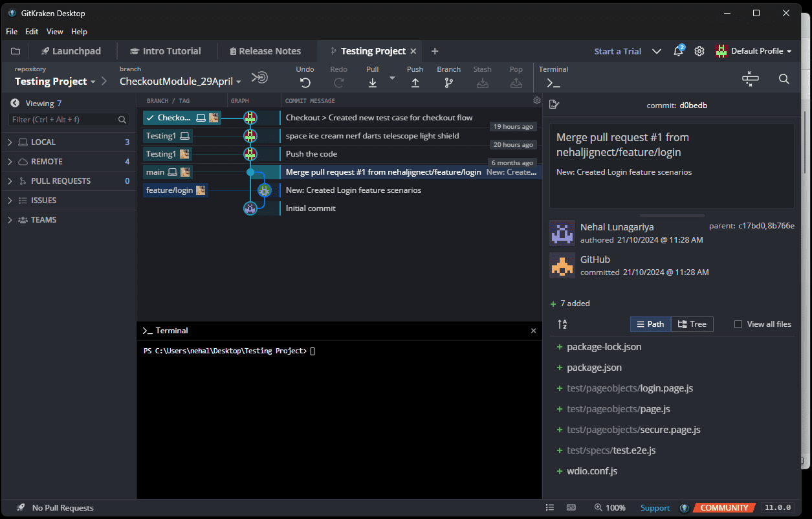Click the pull request target icon beside branch name

point(259,78)
